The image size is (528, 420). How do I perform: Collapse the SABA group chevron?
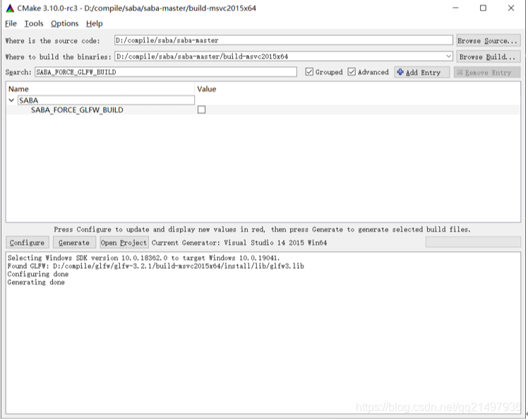click(x=11, y=100)
